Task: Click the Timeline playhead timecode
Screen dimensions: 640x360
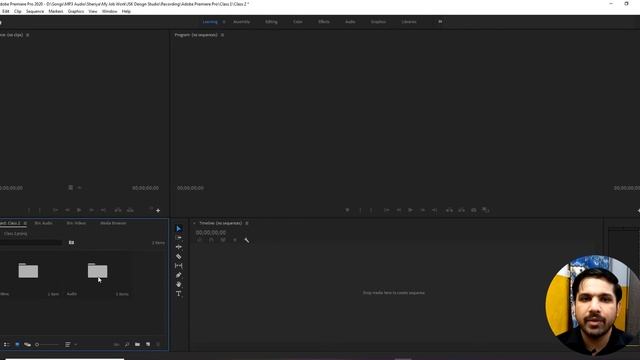Action: pyautogui.click(x=211, y=232)
